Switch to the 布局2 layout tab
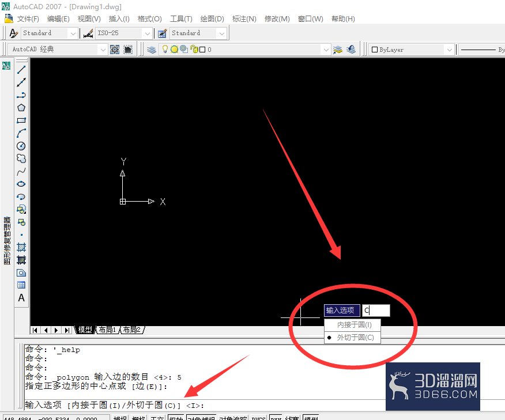Image resolution: width=505 pixels, height=420 pixels. click(131, 330)
